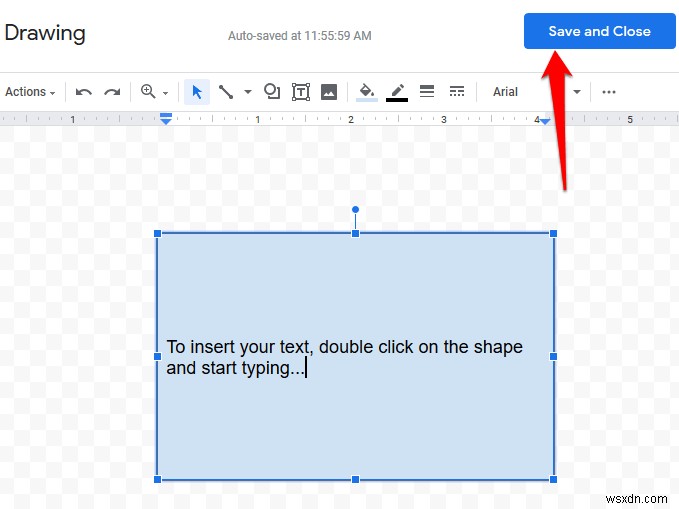Choose the Line tool
The height and width of the screenshot is (509, 679).
(226, 92)
